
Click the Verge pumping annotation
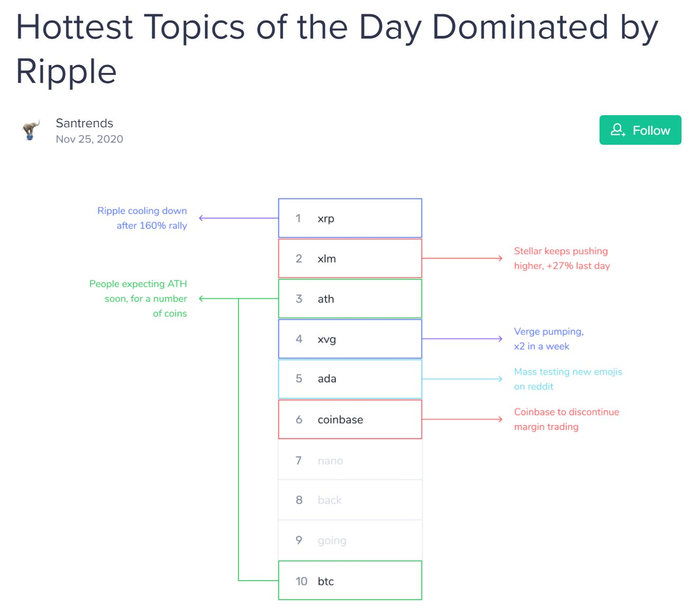pyautogui.click(x=549, y=339)
